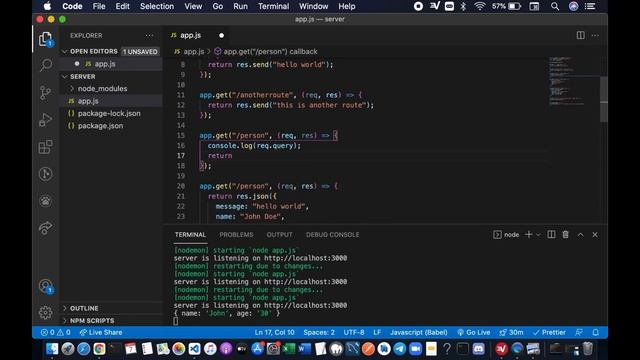This screenshot has width=640, height=360.
Task: Open the Terminal menu in menu bar
Action: (273, 6)
